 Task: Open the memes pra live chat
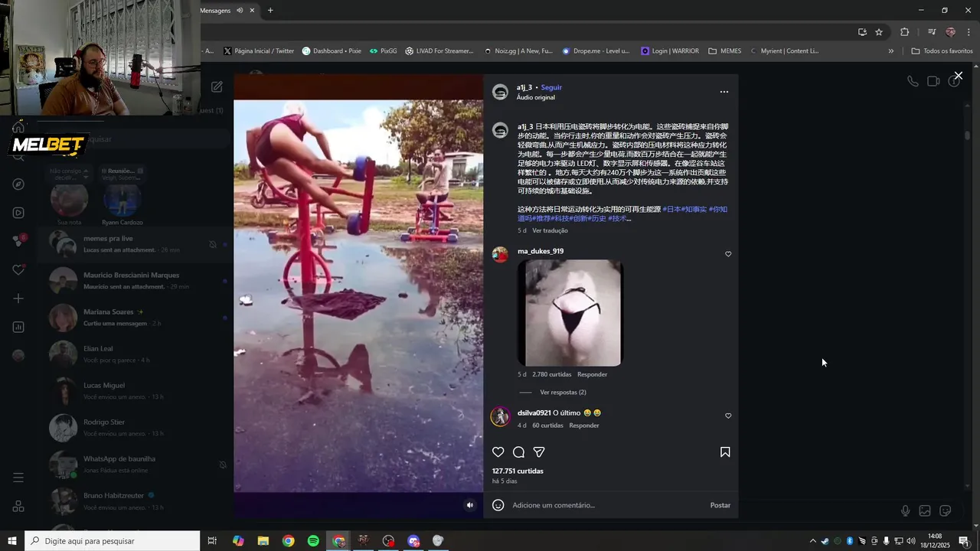pos(135,244)
